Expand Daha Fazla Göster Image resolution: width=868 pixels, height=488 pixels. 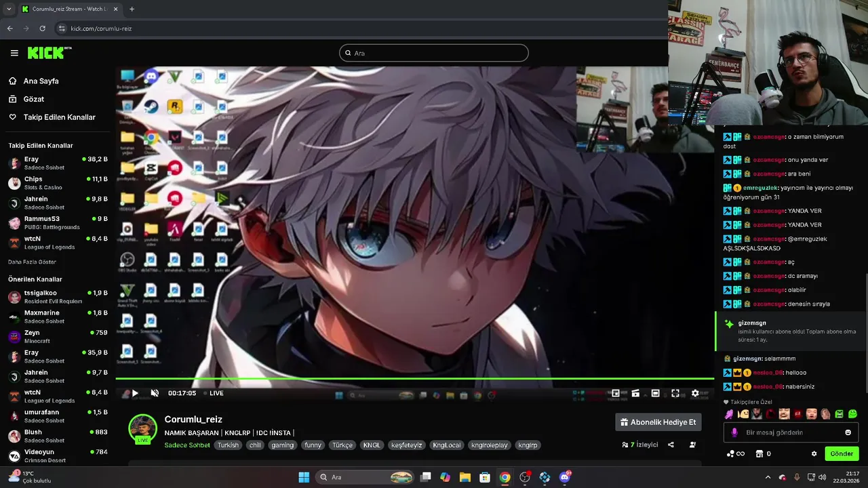[x=32, y=262]
